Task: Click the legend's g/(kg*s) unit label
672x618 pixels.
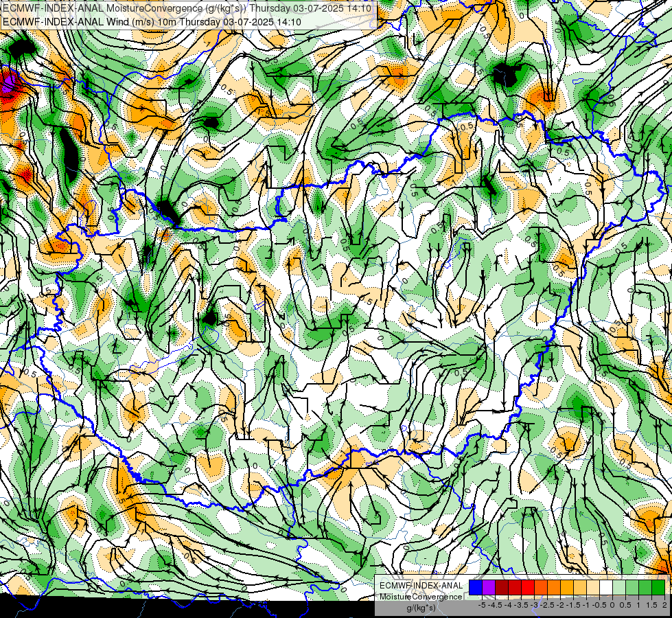Action: (x=421, y=608)
